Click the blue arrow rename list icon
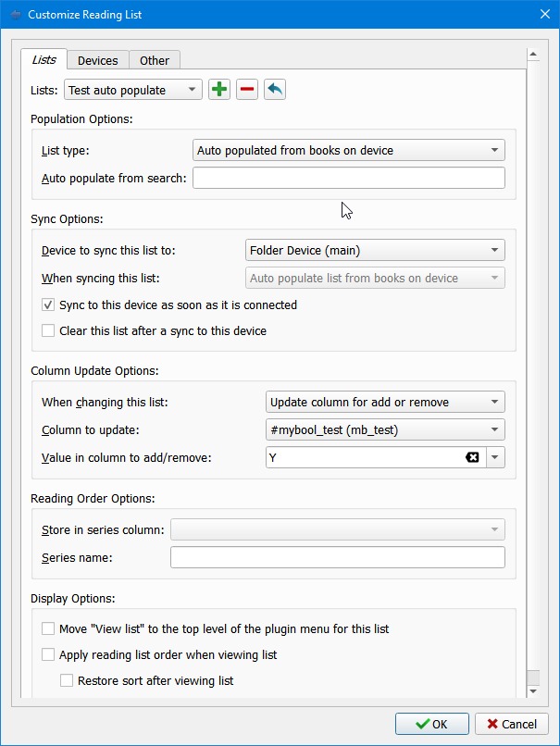 [275, 90]
